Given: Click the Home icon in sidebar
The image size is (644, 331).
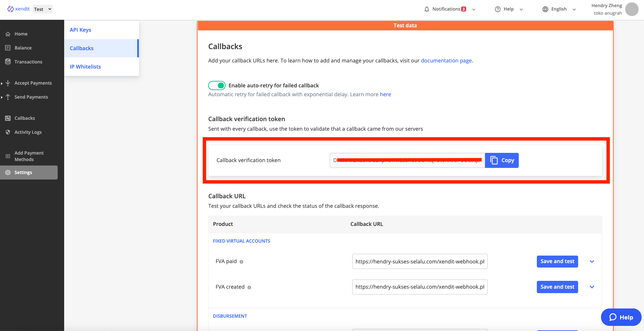Looking at the screenshot, I should click(x=8, y=34).
